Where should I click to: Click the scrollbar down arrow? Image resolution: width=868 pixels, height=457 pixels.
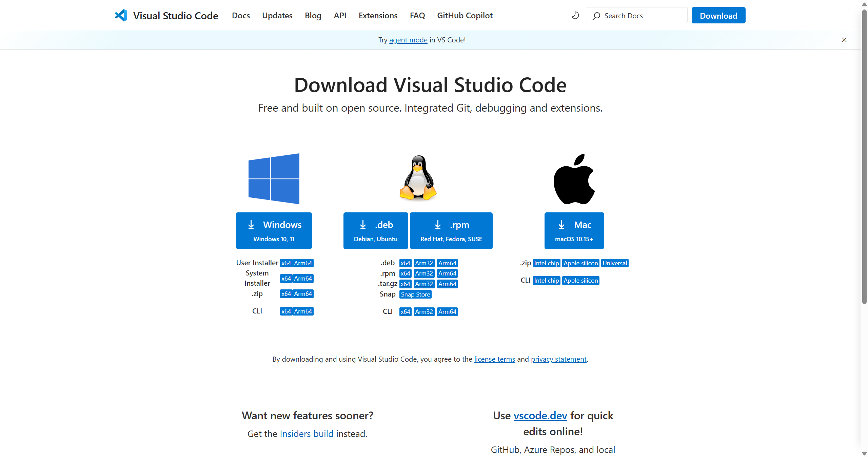coord(864,454)
